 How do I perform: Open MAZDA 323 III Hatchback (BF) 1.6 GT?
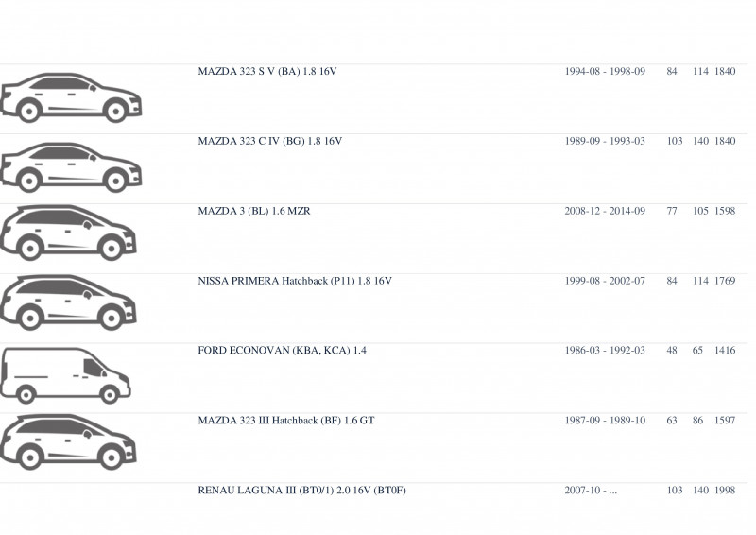pyautogui.click(x=286, y=421)
